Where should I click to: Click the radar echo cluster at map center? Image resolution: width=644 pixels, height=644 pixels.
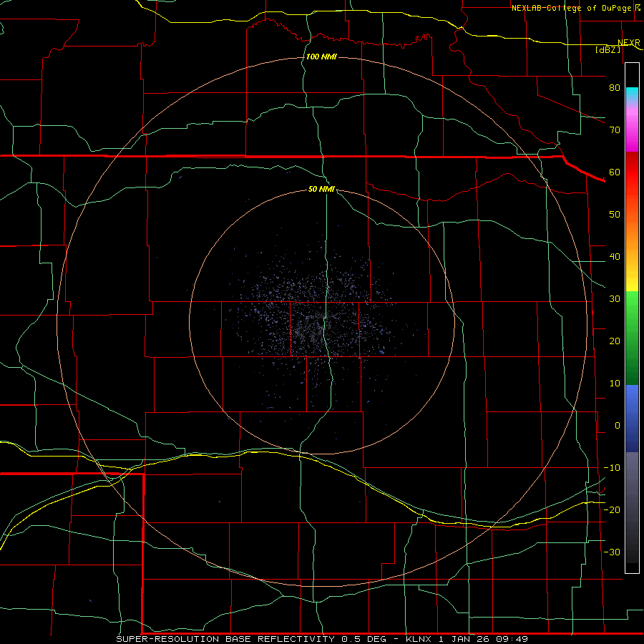tap(316, 324)
